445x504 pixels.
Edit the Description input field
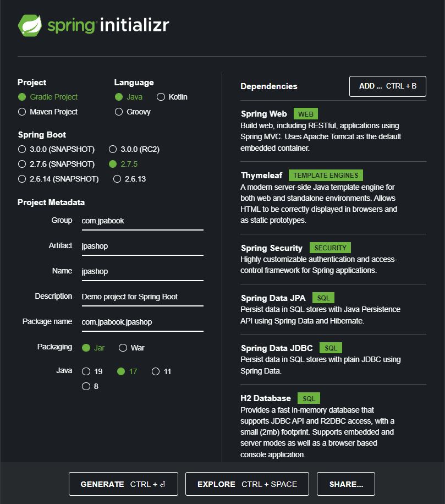(x=142, y=297)
